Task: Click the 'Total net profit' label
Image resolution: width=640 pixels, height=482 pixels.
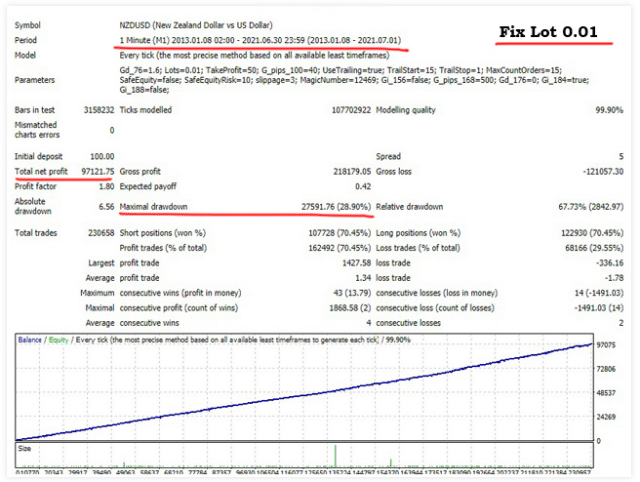Action: (x=41, y=171)
